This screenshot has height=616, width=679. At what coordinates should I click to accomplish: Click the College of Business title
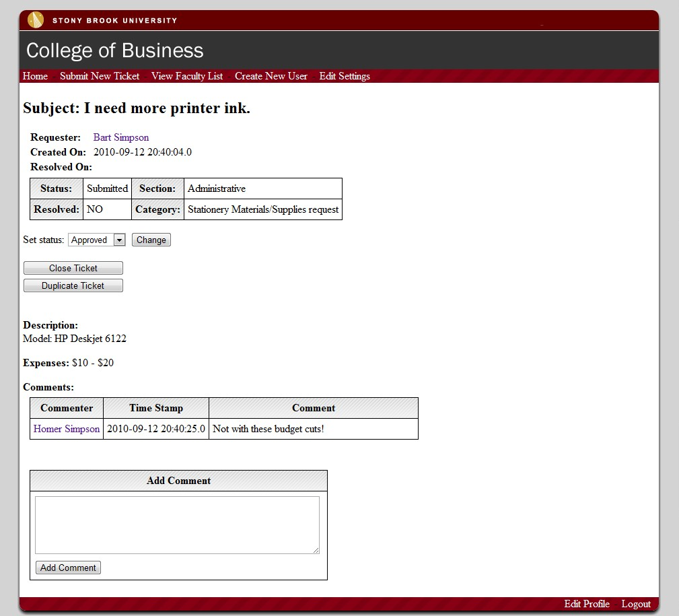coord(114,50)
